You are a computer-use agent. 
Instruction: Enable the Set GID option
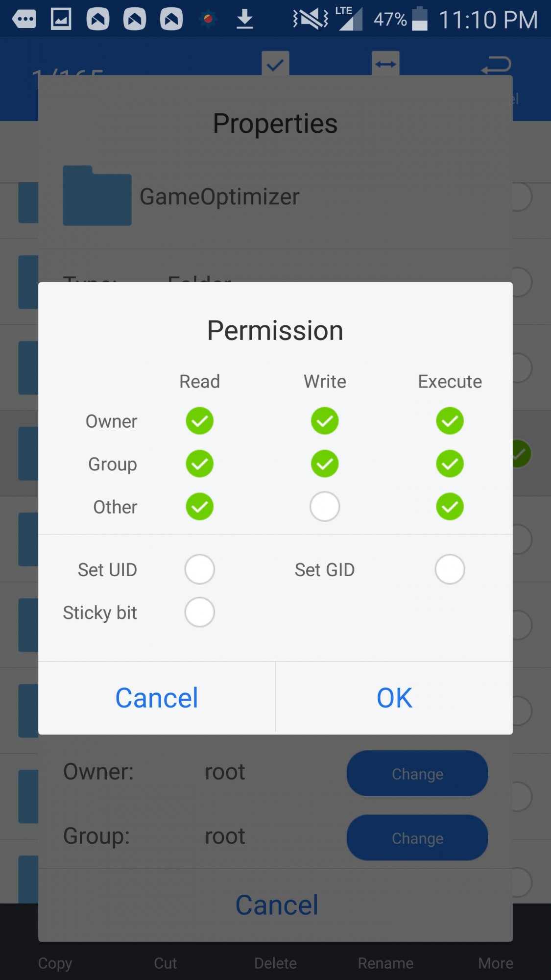pos(450,569)
